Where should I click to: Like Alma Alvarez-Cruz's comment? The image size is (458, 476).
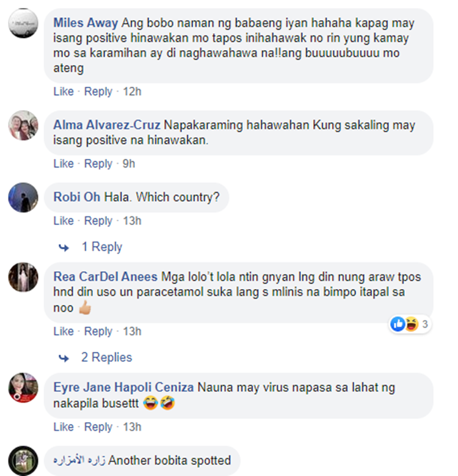64,164
